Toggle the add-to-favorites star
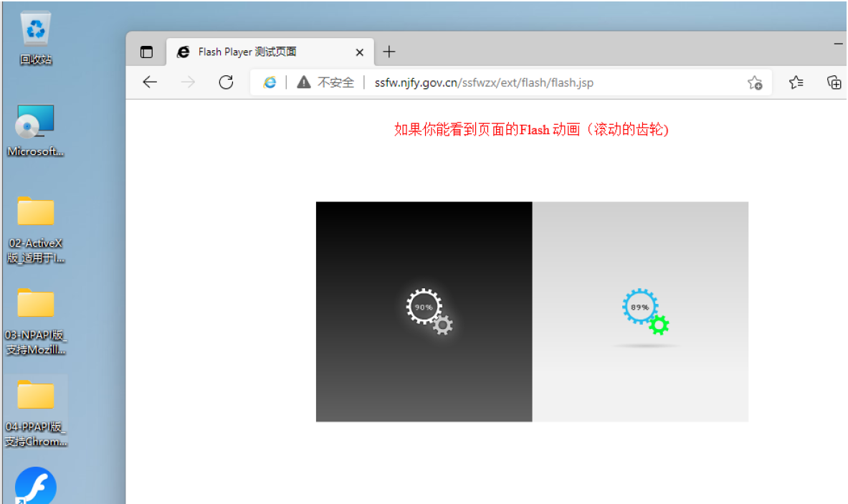This screenshot has width=848, height=504. (755, 82)
